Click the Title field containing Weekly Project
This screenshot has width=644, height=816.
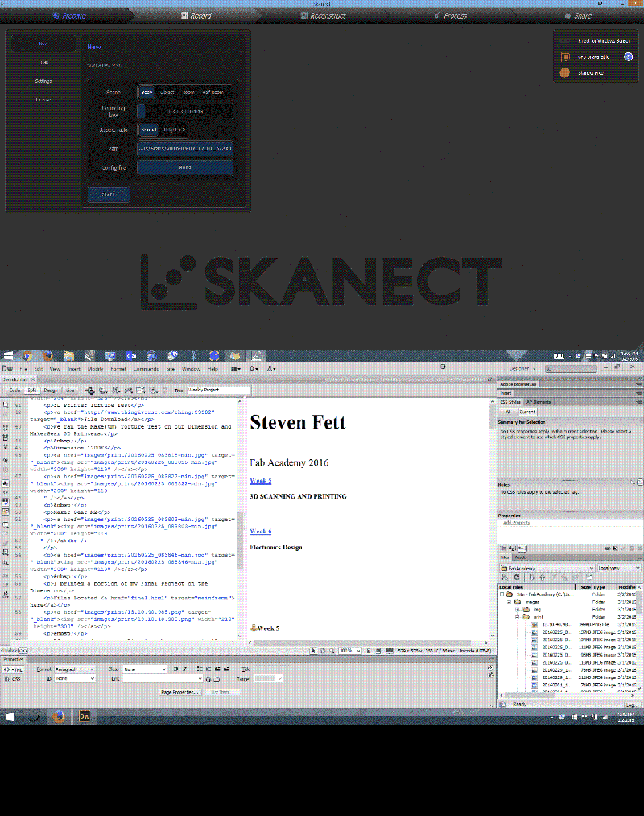(x=218, y=390)
